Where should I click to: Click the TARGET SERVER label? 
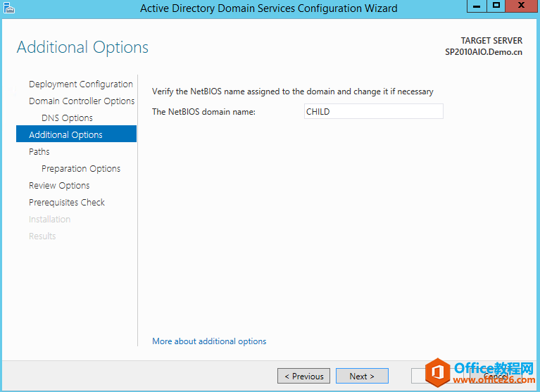491,41
